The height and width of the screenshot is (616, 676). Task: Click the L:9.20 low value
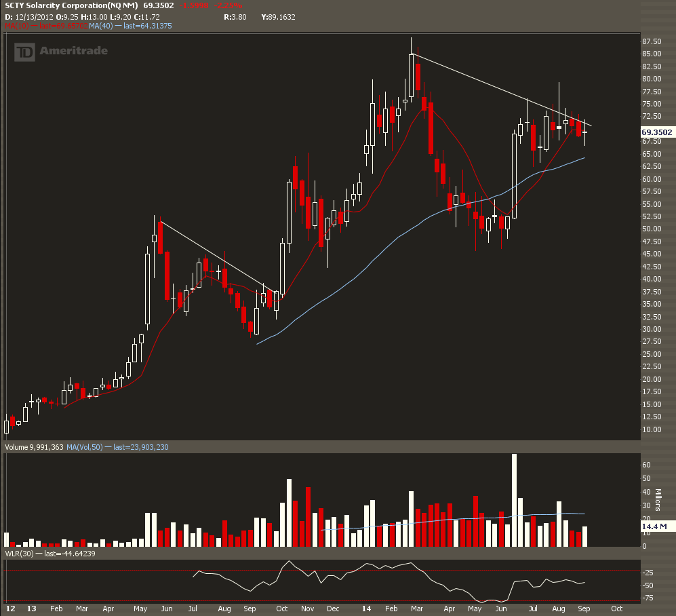point(120,17)
